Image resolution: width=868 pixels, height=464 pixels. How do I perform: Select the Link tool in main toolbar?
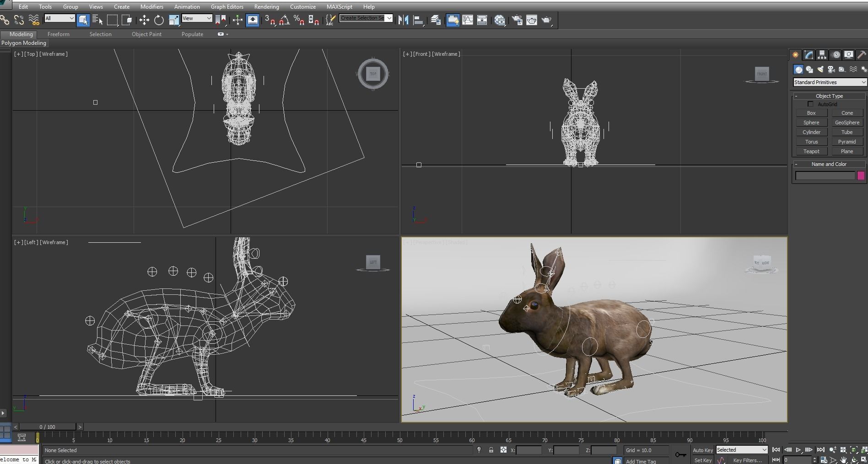[5, 20]
